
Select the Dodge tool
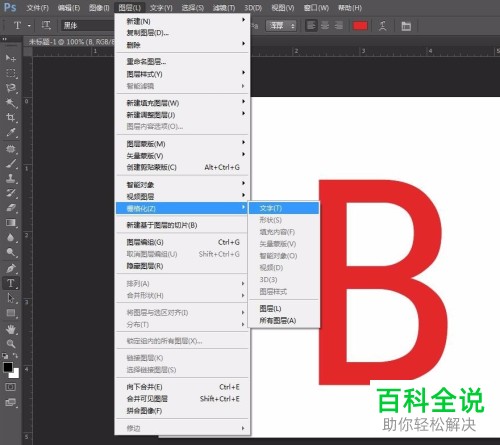pos(11,252)
